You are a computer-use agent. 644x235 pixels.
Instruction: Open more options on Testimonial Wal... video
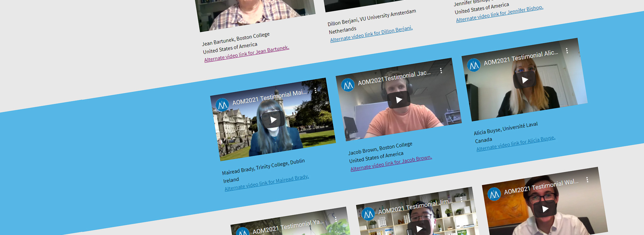(x=587, y=180)
